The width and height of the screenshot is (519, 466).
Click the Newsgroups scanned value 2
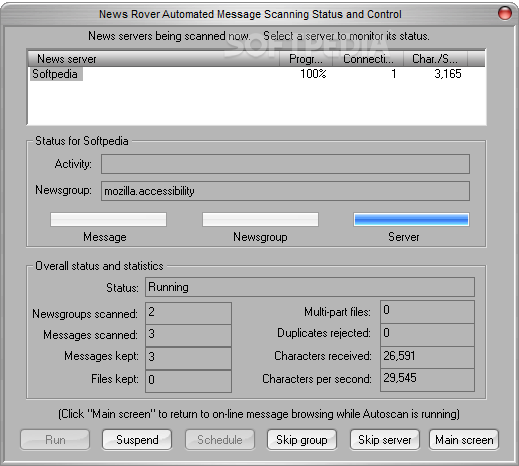click(188, 313)
